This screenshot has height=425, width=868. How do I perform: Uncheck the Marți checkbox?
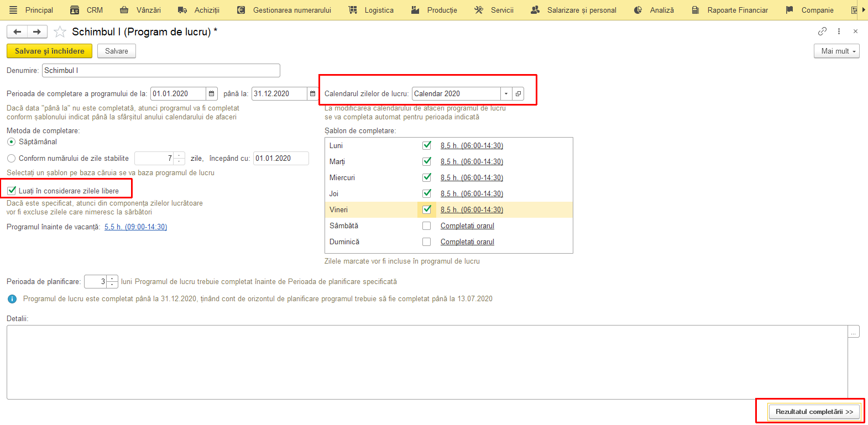[x=427, y=161]
